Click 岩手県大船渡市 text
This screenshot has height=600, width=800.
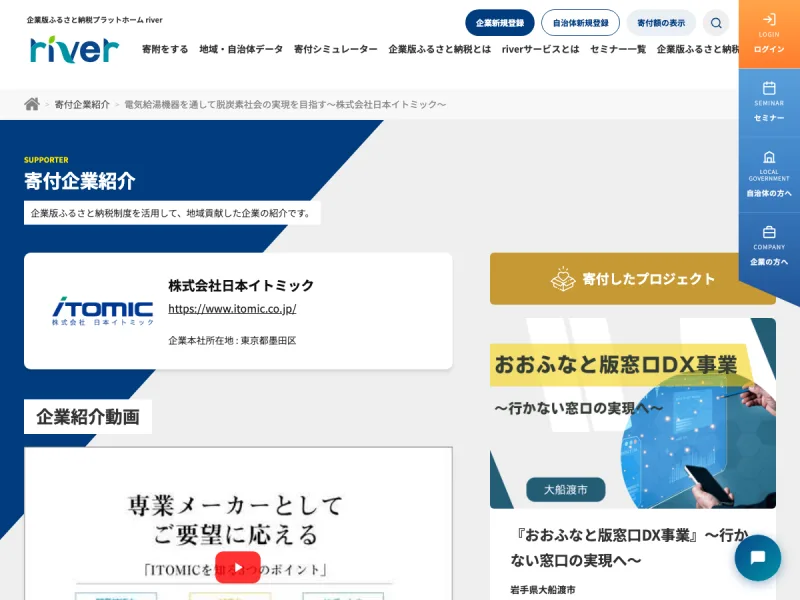pyautogui.click(x=543, y=590)
